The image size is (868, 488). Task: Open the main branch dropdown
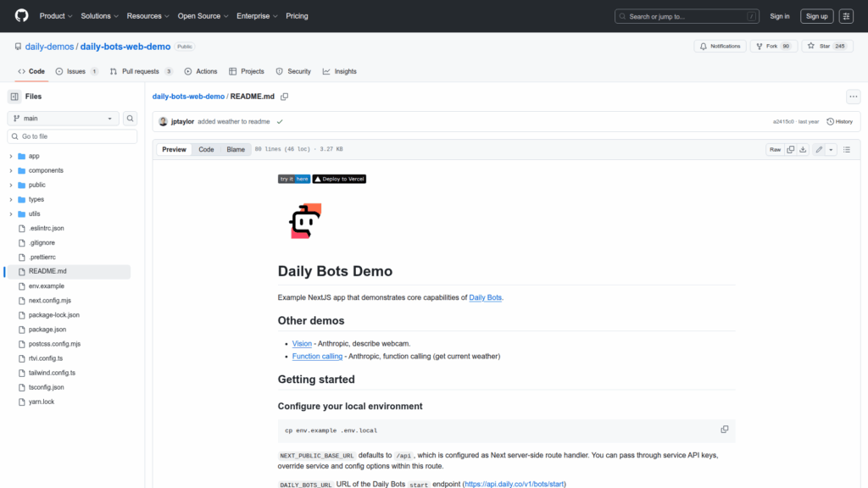tap(64, 119)
